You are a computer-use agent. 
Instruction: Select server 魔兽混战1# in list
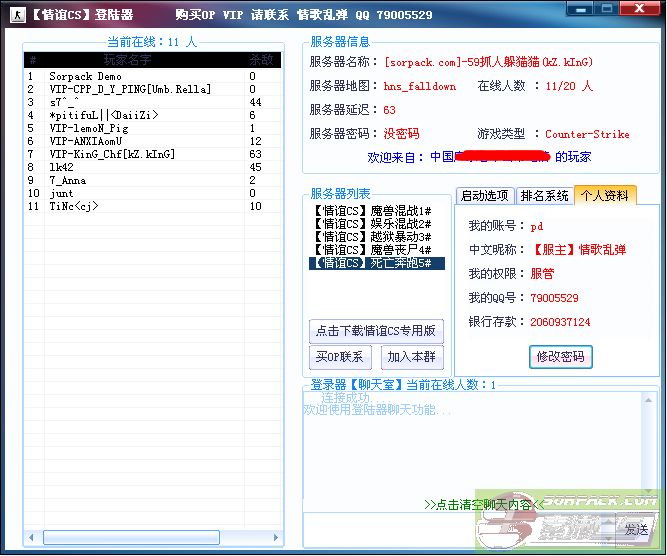[x=370, y=212]
